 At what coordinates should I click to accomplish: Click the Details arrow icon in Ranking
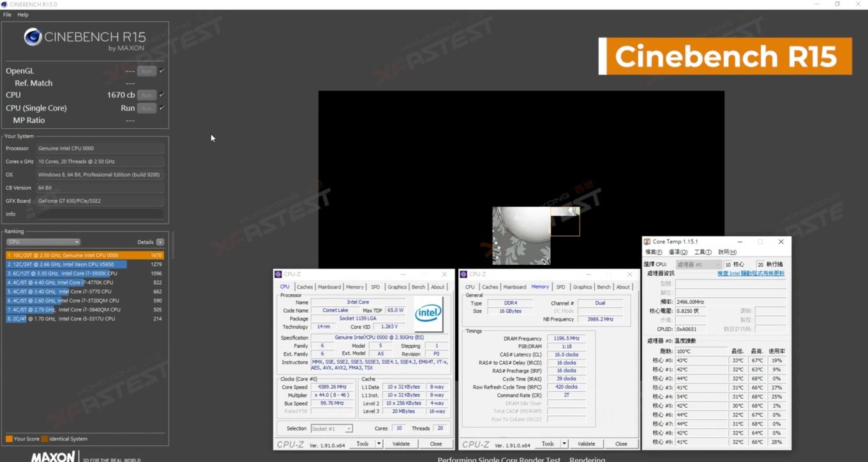click(160, 242)
